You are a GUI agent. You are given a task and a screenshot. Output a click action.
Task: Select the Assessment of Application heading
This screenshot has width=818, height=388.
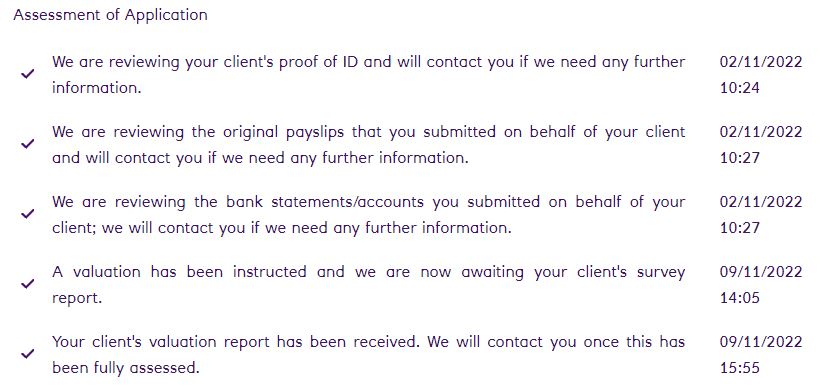click(110, 15)
